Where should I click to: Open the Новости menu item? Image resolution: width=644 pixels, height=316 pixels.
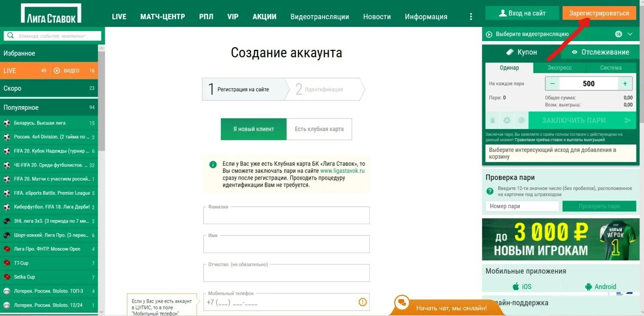[x=377, y=17]
